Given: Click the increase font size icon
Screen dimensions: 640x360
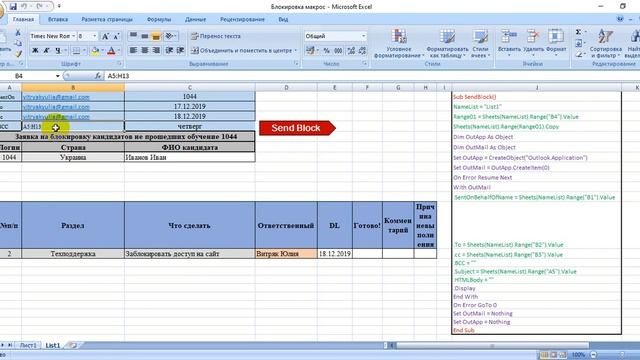Looking at the screenshot, I should click(x=105, y=36).
